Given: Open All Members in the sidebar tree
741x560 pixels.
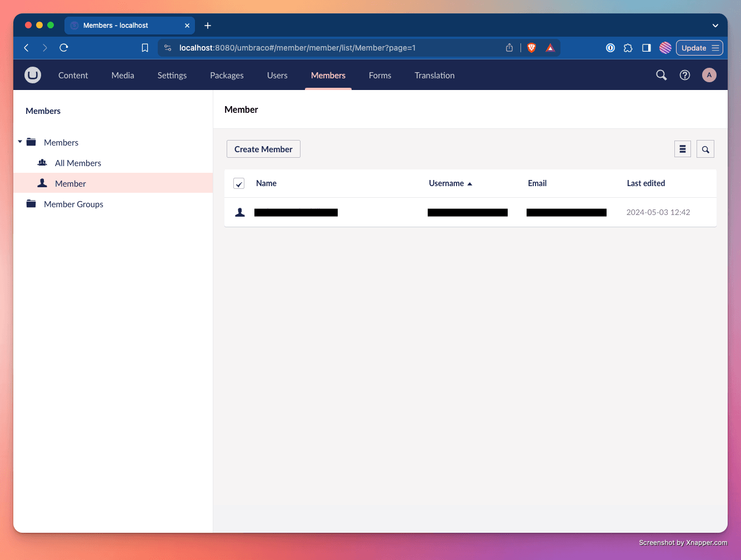Looking at the screenshot, I should pyautogui.click(x=78, y=162).
